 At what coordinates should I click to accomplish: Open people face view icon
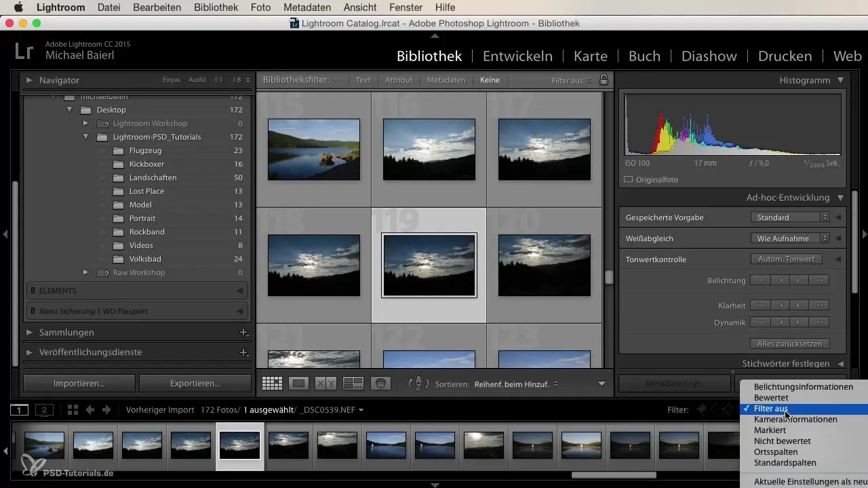380,383
